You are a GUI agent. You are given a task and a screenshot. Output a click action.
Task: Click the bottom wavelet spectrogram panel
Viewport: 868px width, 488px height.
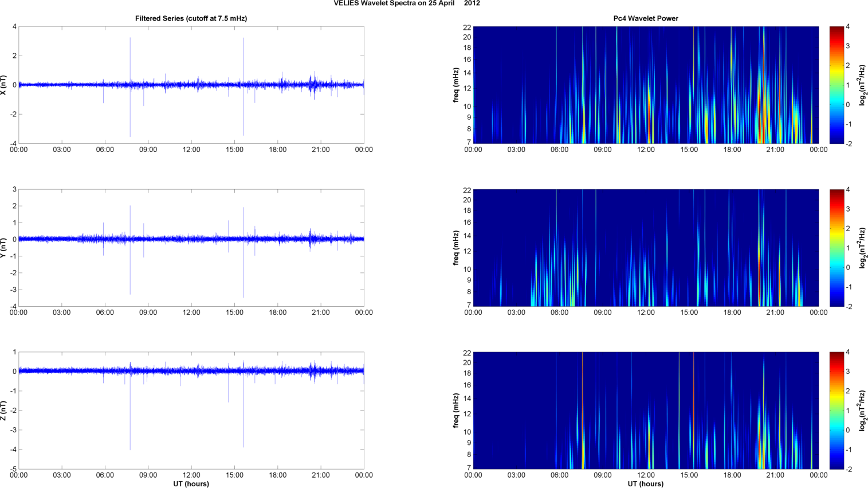point(645,411)
